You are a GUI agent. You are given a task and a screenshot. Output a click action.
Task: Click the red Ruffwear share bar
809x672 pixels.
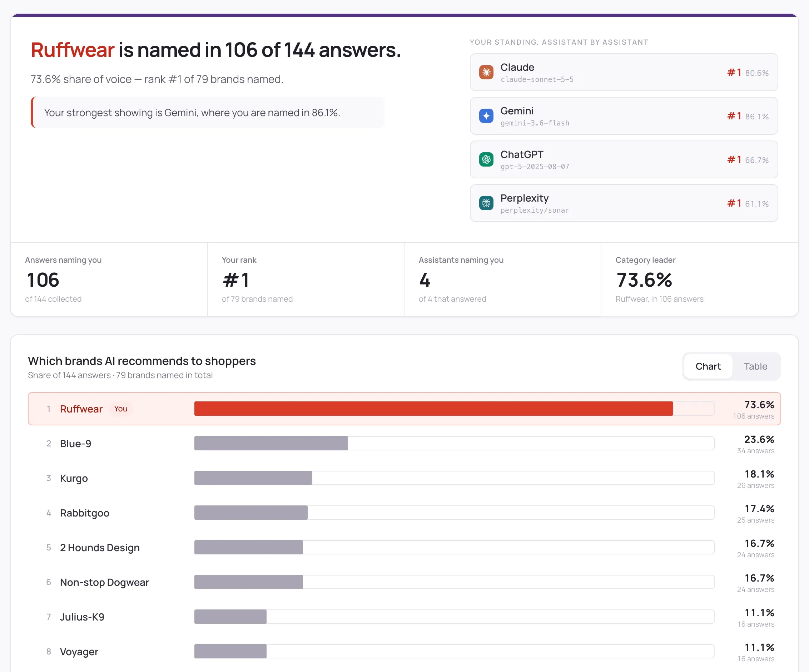click(x=433, y=409)
